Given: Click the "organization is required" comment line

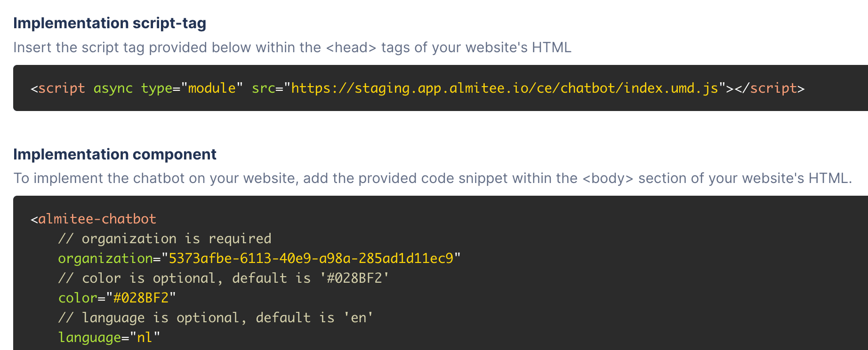Looking at the screenshot, I should point(165,239).
